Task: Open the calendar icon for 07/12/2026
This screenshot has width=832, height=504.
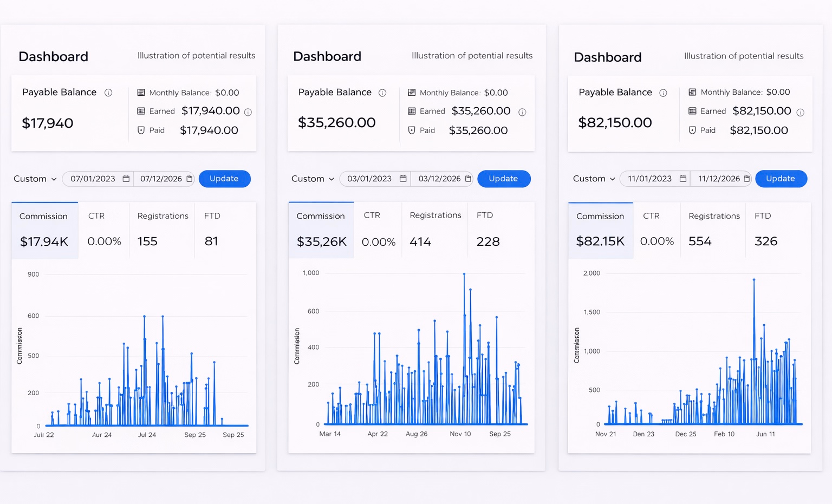Action: point(189,179)
